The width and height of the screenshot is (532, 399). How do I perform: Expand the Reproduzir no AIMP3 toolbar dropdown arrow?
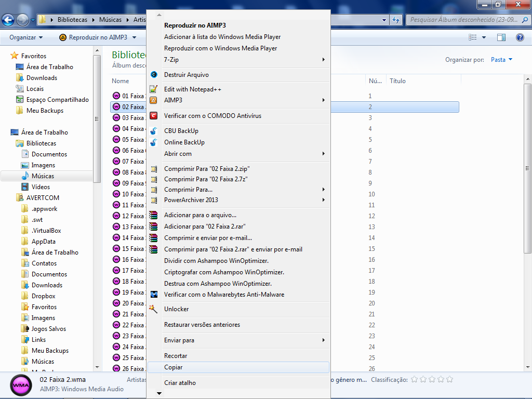tap(135, 37)
